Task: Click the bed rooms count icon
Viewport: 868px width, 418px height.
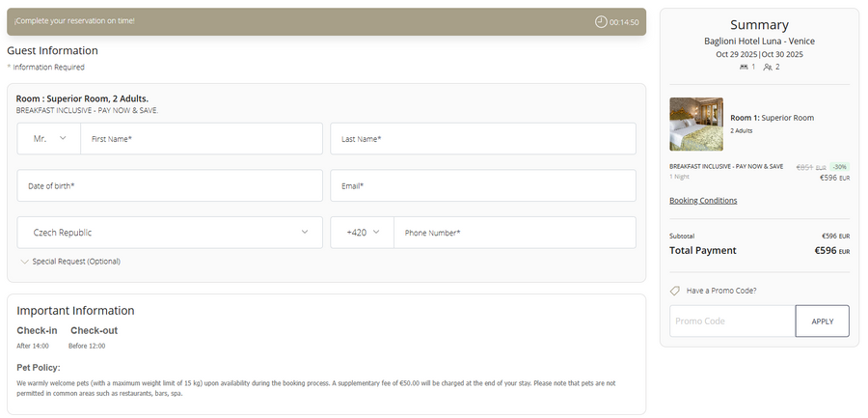Action: tap(744, 67)
